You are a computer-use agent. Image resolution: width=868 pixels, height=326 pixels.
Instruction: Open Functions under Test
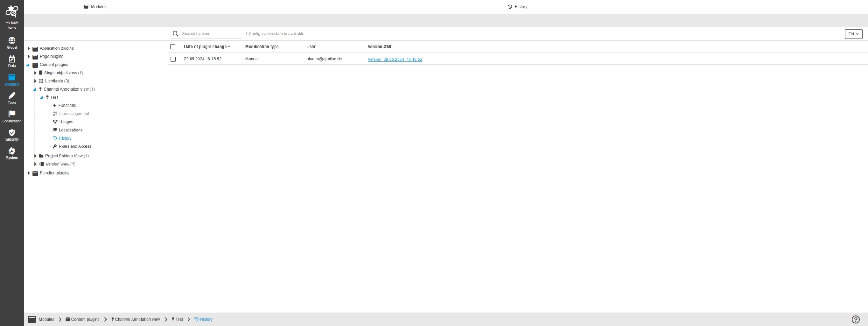coord(67,106)
